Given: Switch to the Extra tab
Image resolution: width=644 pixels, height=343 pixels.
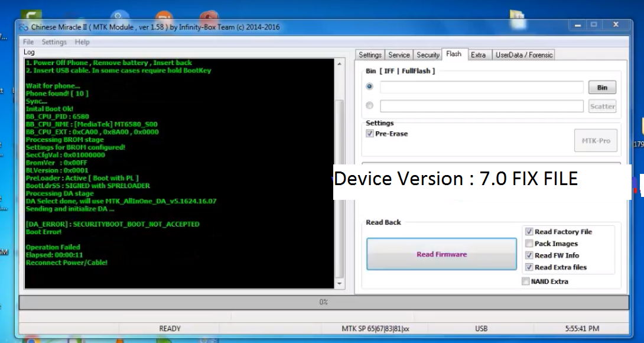Looking at the screenshot, I should pyautogui.click(x=478, y=54).
